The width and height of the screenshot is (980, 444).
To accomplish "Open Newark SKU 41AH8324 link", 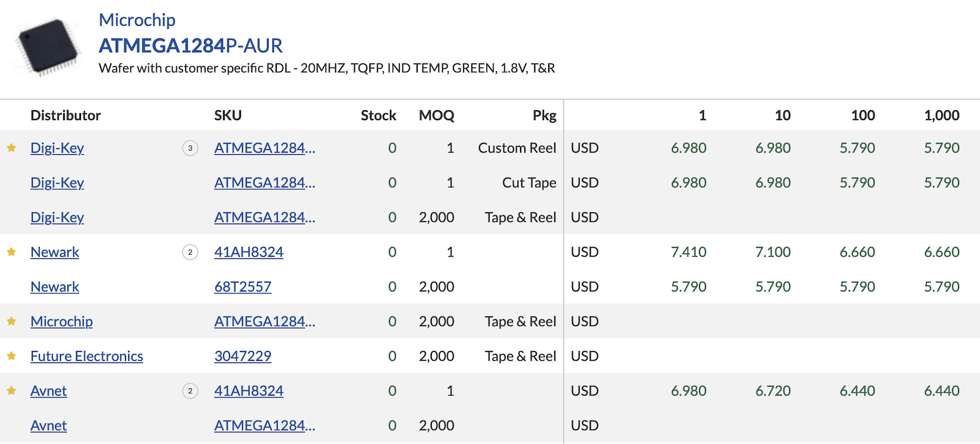I will [x=249, y=252].
